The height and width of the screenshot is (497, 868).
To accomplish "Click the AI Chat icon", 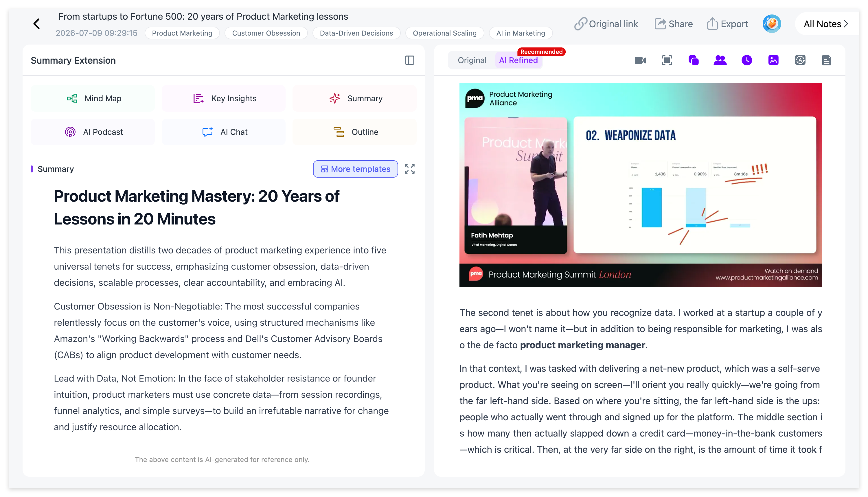I will (207, 132).
